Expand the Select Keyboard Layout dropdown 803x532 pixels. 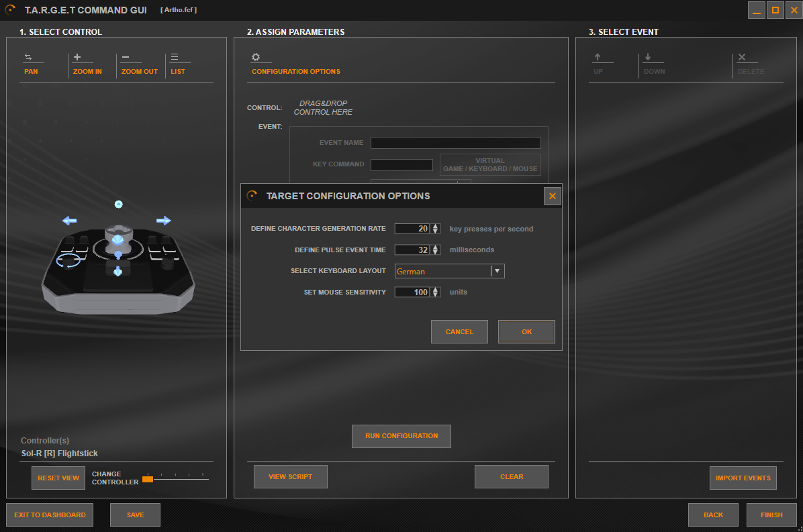click(497, 271)
